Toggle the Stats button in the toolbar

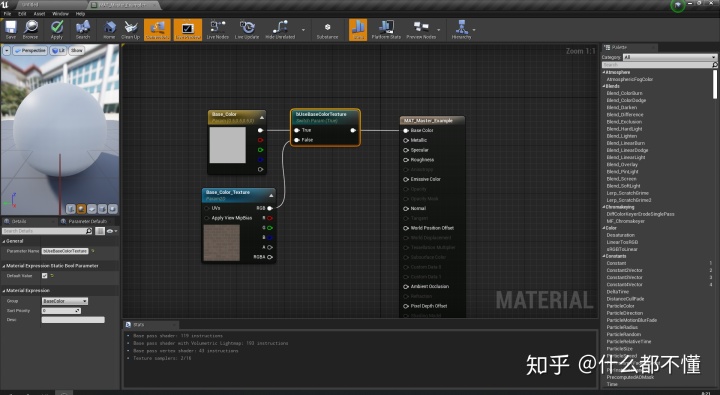(358, 29)
